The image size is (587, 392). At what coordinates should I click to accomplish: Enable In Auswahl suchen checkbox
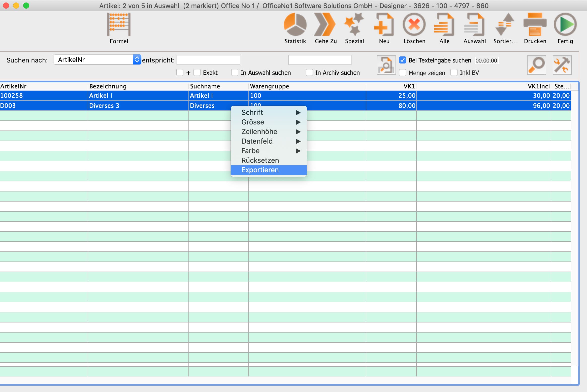pyautogui.click(x=235, y=73)
